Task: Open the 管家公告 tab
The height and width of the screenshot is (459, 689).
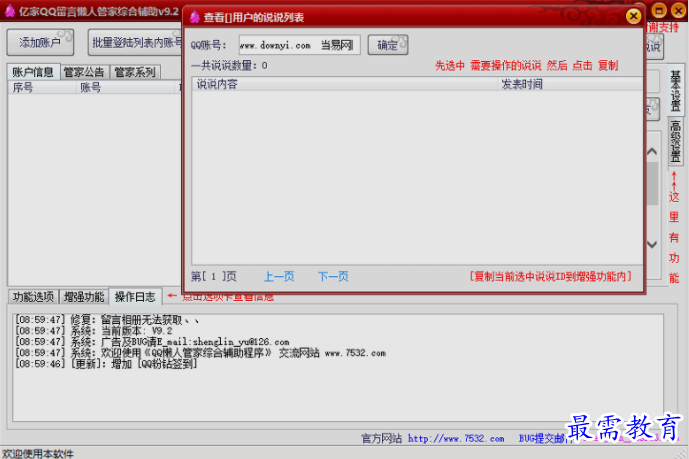Action: (x=84, y=72)
